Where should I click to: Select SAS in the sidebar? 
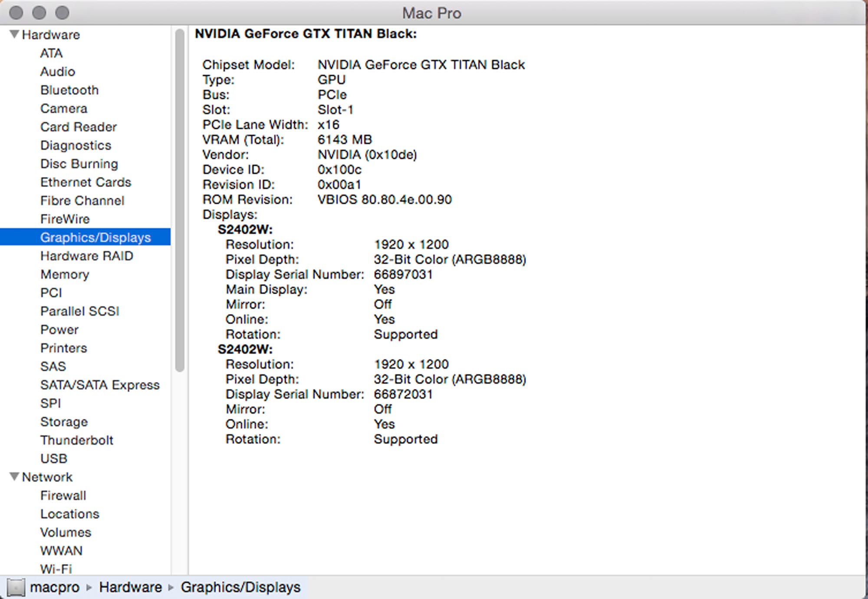point(53,367)
